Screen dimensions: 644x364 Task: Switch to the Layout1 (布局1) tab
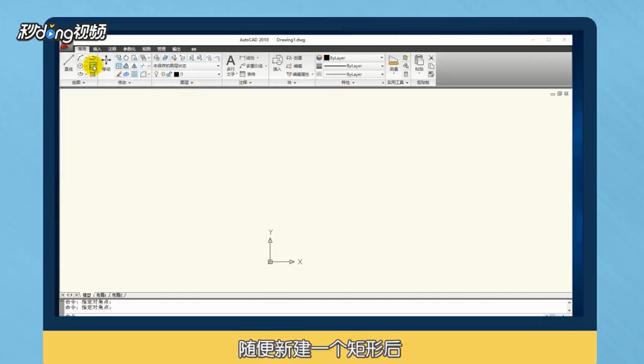pyautogui.click(x=101, y=295)
